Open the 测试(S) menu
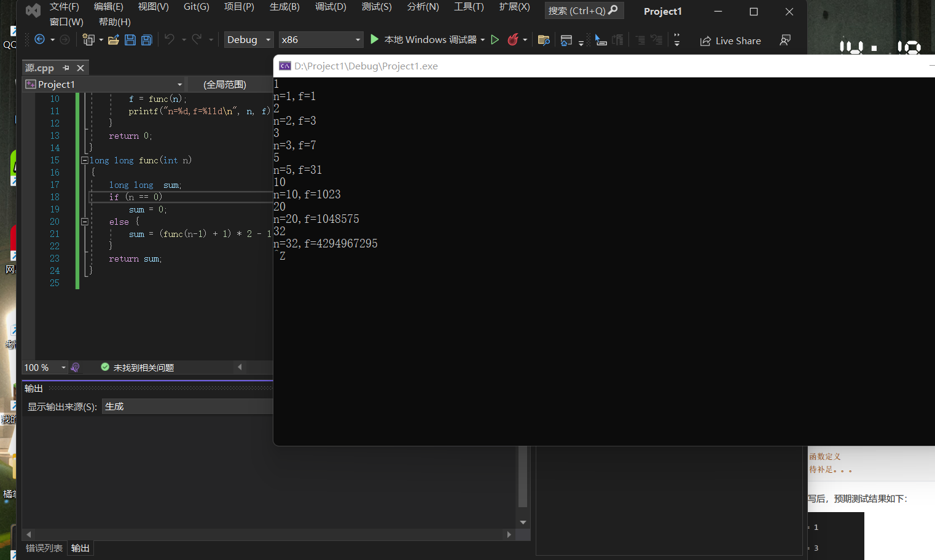 tap(377, 7)
